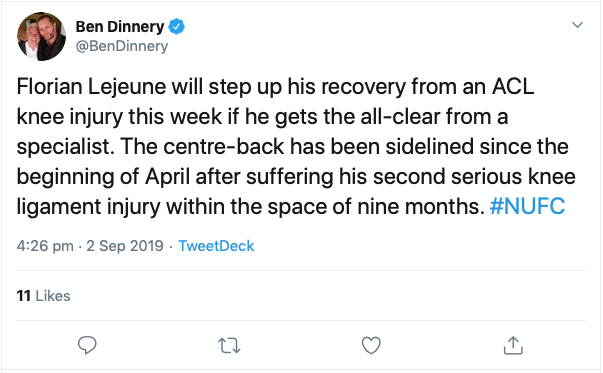Click the 4:26 pm timestamp
The height and width of the screenshot is (373, 603).
click(x=45, y=246)
